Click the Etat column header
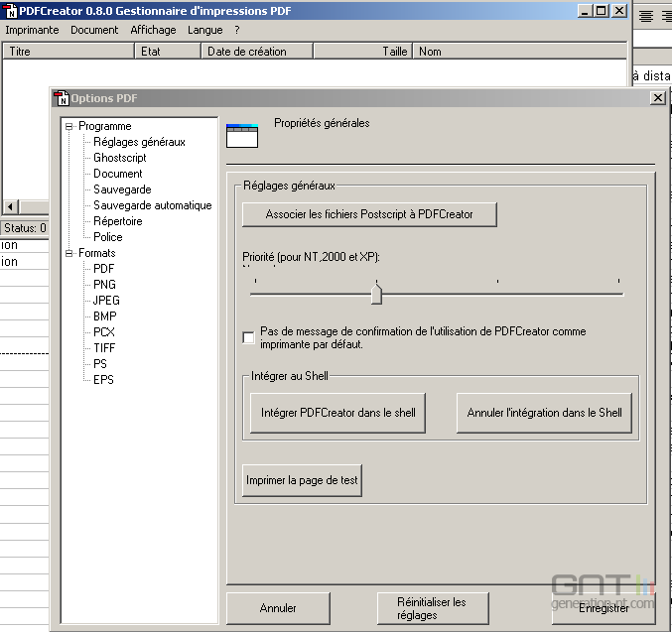 coord(168,52)
